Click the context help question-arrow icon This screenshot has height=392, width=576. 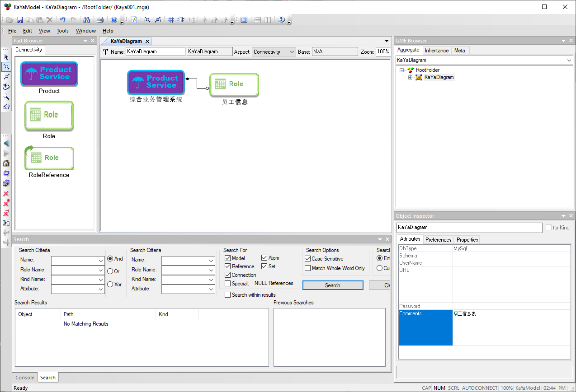pyautogui.click(x=281, y=20)
